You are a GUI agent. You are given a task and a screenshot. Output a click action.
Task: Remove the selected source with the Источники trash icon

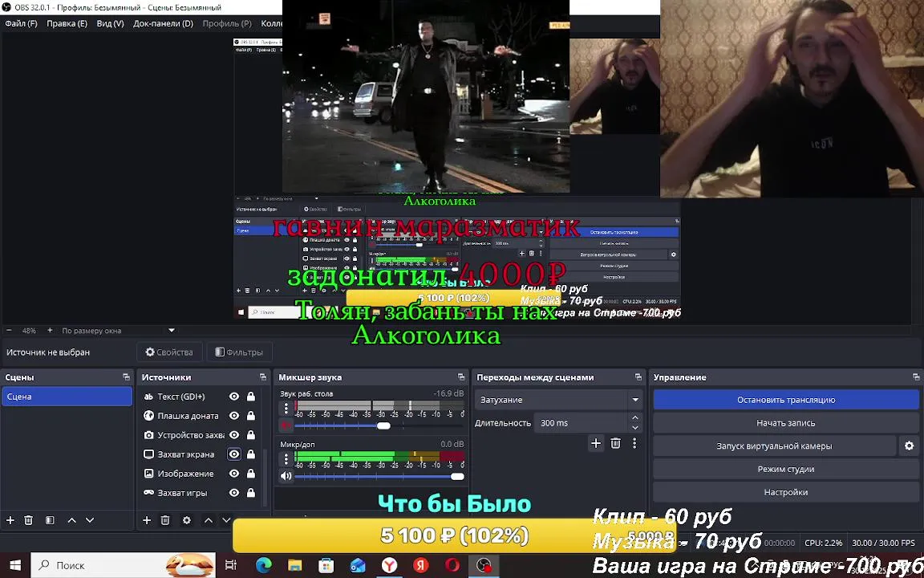[x=165, y=520]
